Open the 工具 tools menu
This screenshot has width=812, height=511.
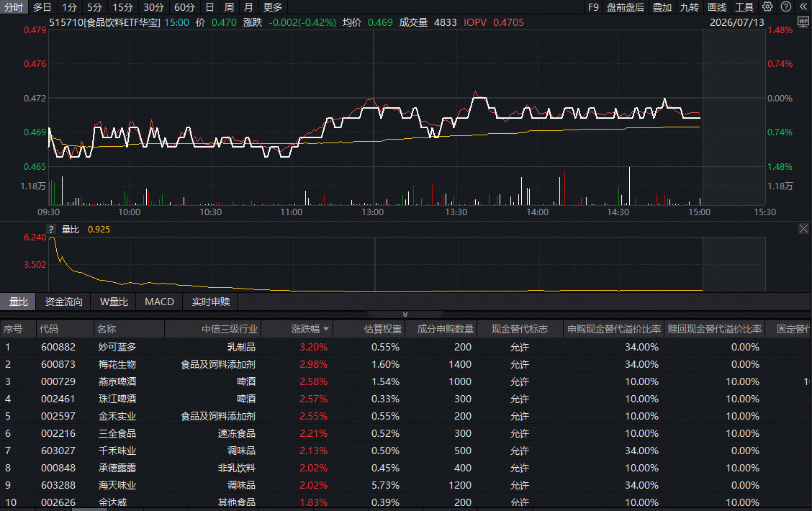pyautogui.click(x=744, y=7)
